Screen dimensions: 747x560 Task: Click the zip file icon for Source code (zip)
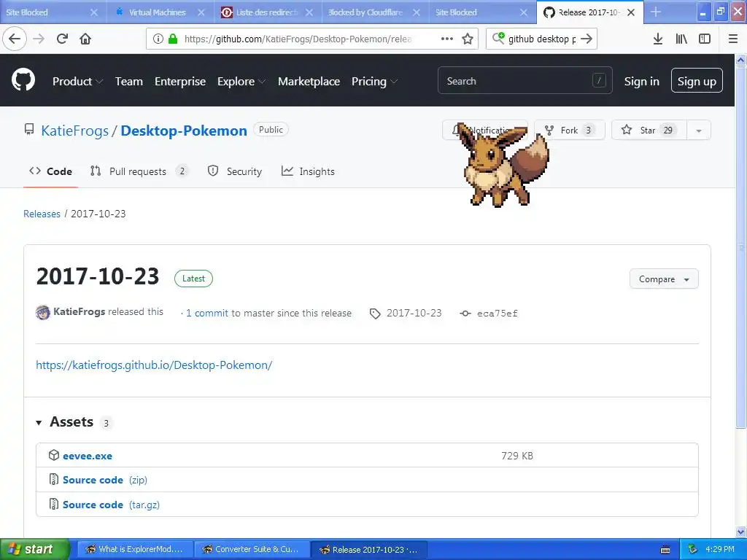[x=54, y=479]
